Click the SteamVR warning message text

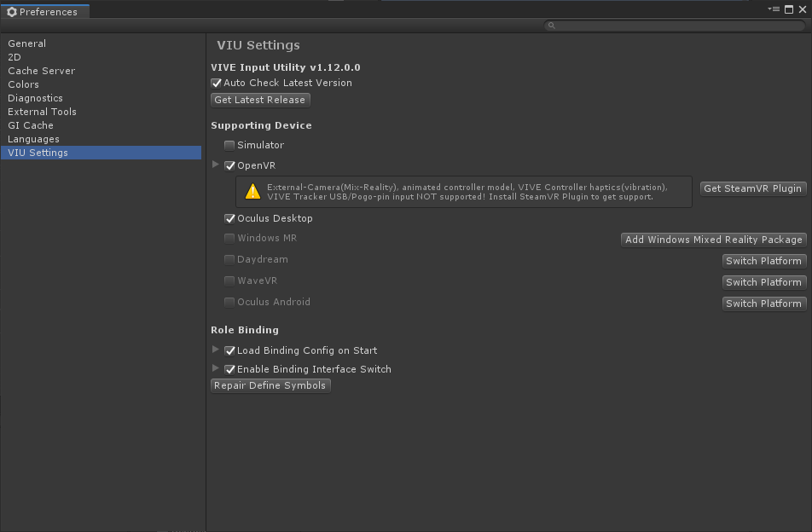tap(467, 192)
